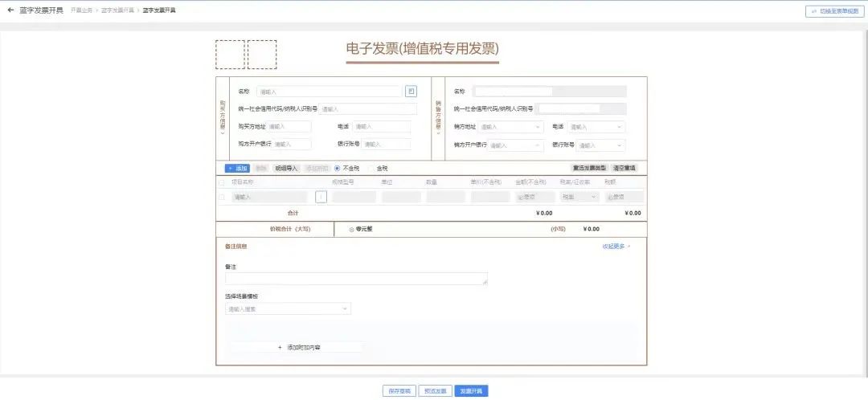
Task: Open the seller 销方地址 dropdown
Action: [511, 127]
